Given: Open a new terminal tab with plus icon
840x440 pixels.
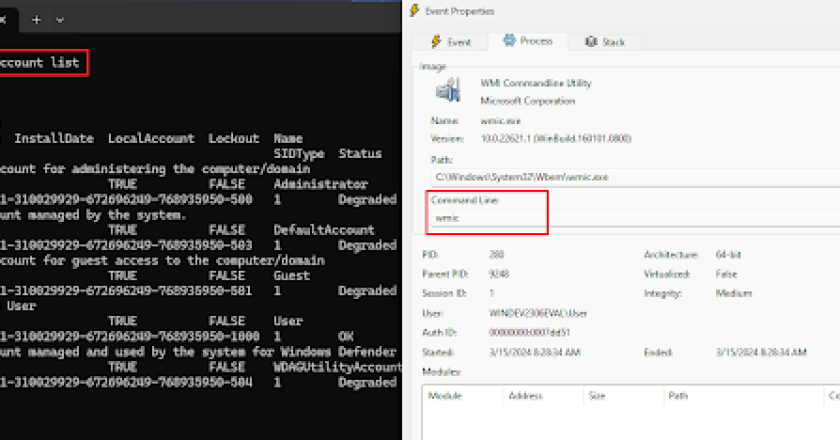Looking at the screenshot, I should [36, 19].
